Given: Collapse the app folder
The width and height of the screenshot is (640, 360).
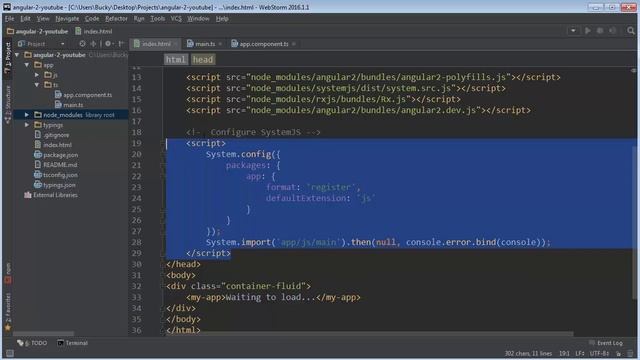Looking at the screenshot, I should pyautogui.click(x=27, y=65).
